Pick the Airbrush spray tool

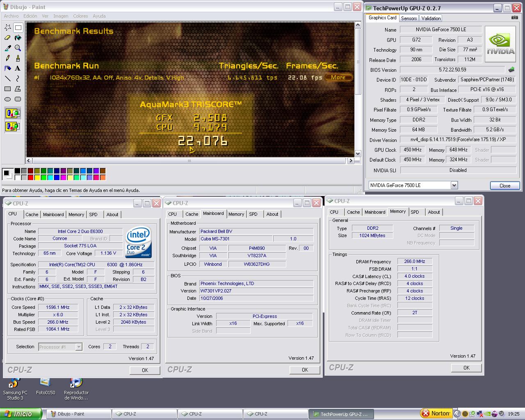point(8,68)
